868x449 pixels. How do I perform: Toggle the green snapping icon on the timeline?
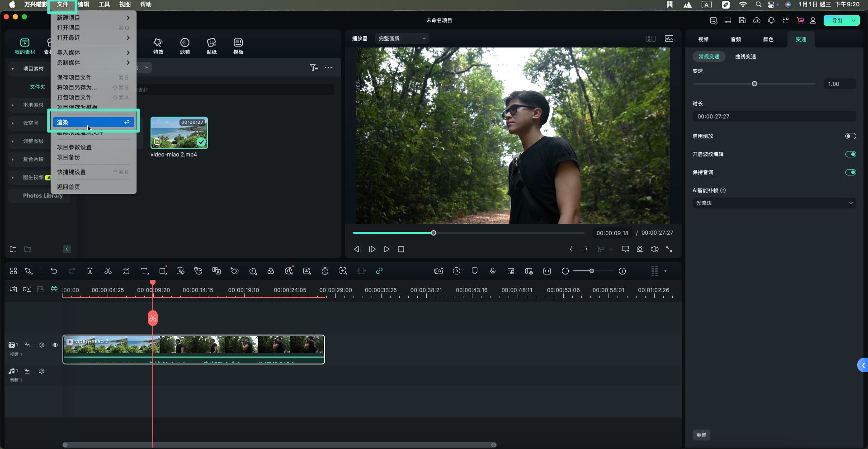point(54,289)
